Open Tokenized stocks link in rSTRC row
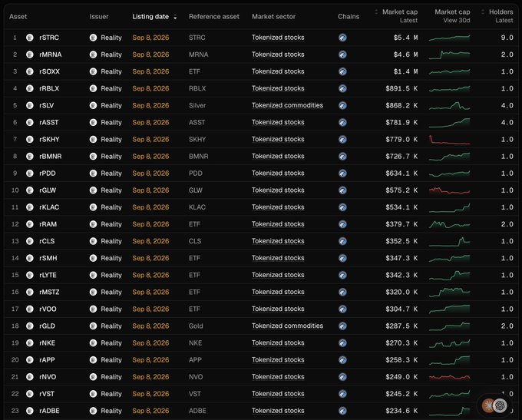The width and height of the screenshot is (522, 420). tap(278, 38)
